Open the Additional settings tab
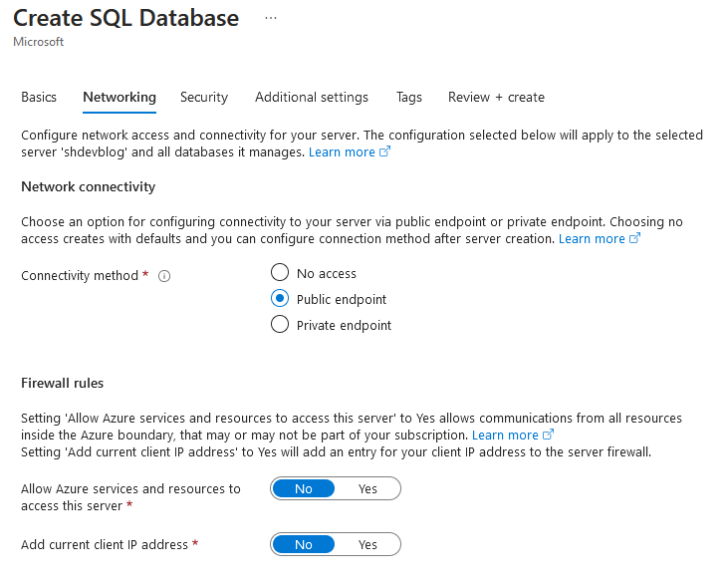728x587 pixels. (312, 97)
